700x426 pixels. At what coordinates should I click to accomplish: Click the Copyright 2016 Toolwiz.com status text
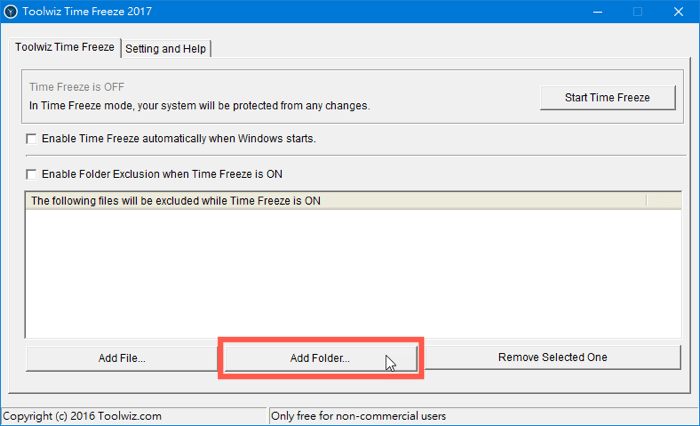pyautogui.click(x=83, y=416)
